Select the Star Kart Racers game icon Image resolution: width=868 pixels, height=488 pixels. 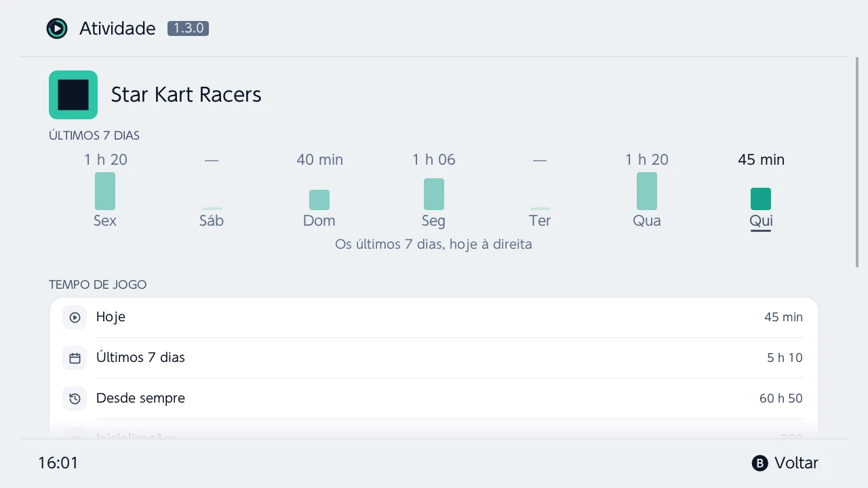click(73, 95)
